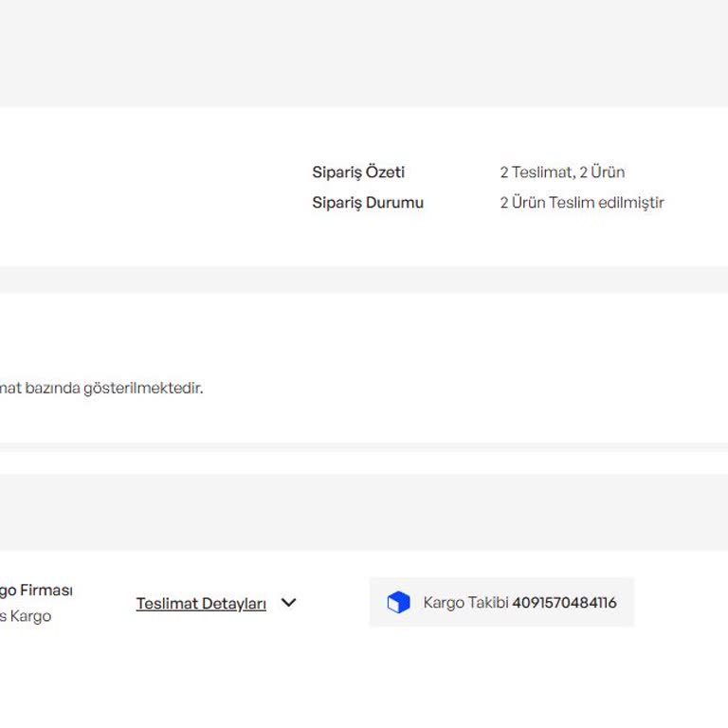Image resolution: width=728 pixels, height=728 pixels.
Task: Select the text 2 Ürün Teslim edilmiştir
Action: [582, 203]
